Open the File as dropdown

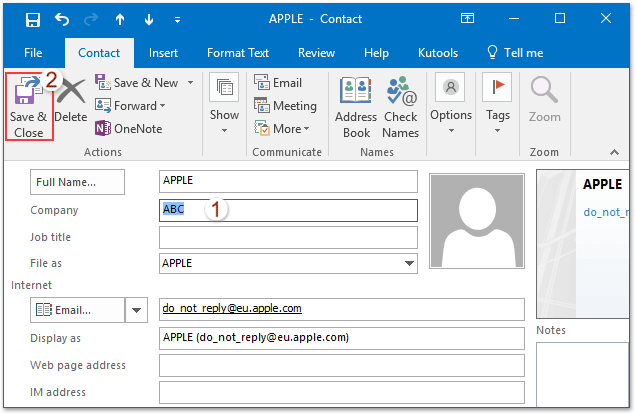(x=409, y=263)
